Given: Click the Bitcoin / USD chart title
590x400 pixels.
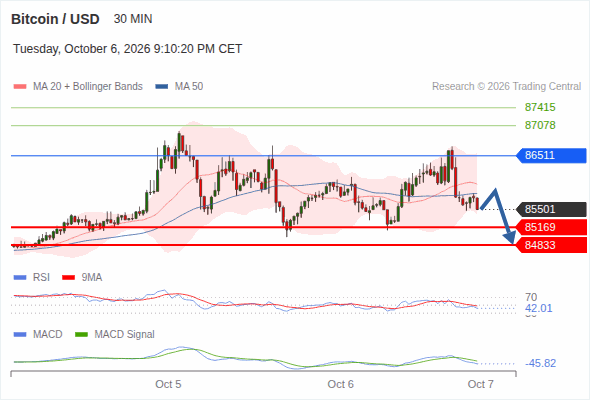Looking at the screenshot, I should point(55,19).
